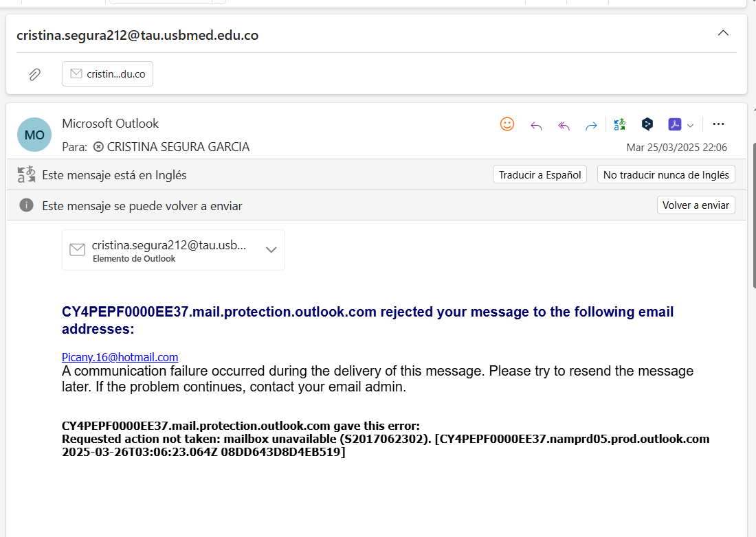Screen dimensions: 756x537
Task: Expand the Acrobat add-in dropdown arrow
Action: pos(690,125)
